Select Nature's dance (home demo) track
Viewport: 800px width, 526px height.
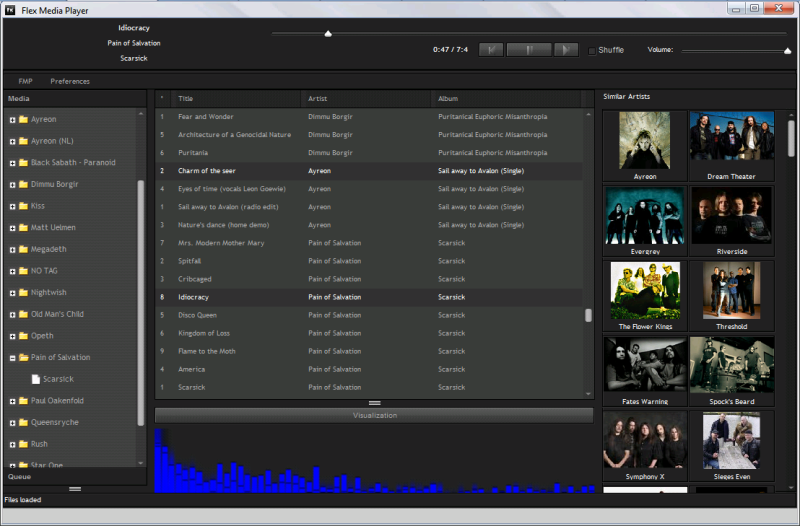369,225
